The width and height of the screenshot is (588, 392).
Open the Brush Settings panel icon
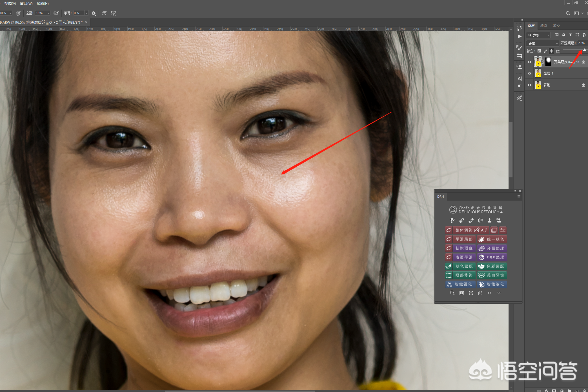coord(520,47)
